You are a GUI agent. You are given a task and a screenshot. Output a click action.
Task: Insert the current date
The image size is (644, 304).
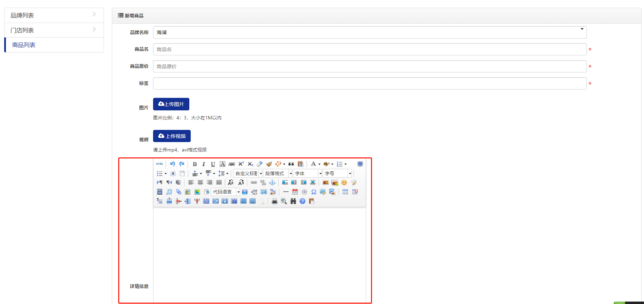tap(295, 192)
